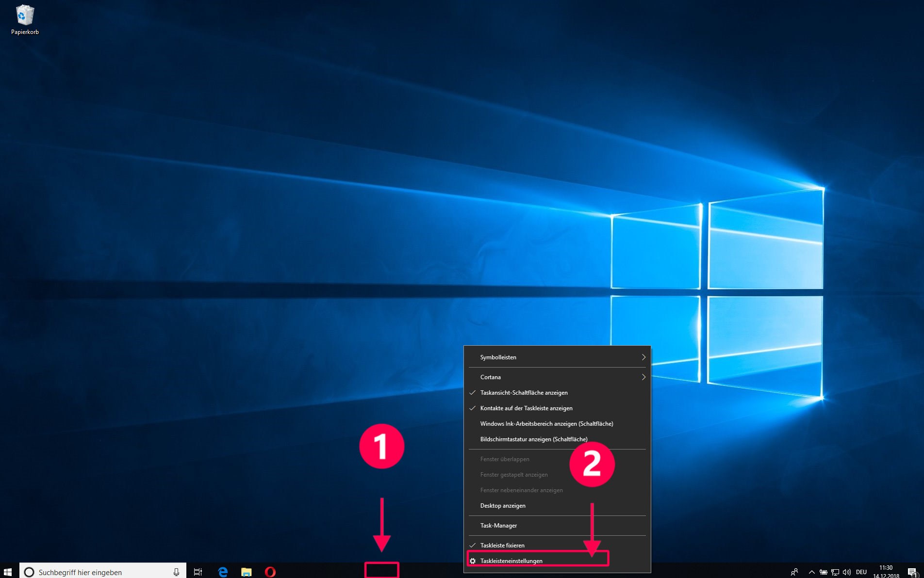924x578 pixels.
Task: Choose Desktop anzeigen from context menu
Action: pos(557,506)
